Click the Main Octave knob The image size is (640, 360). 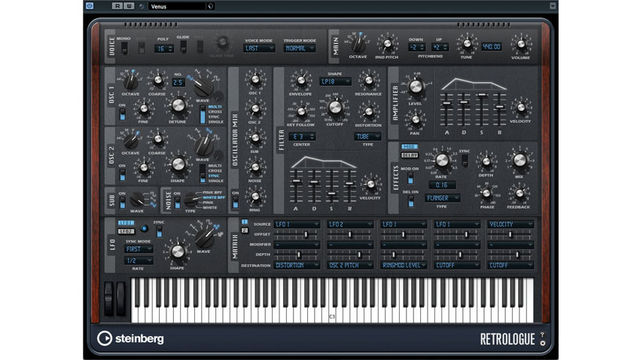[x=359, y=44]
